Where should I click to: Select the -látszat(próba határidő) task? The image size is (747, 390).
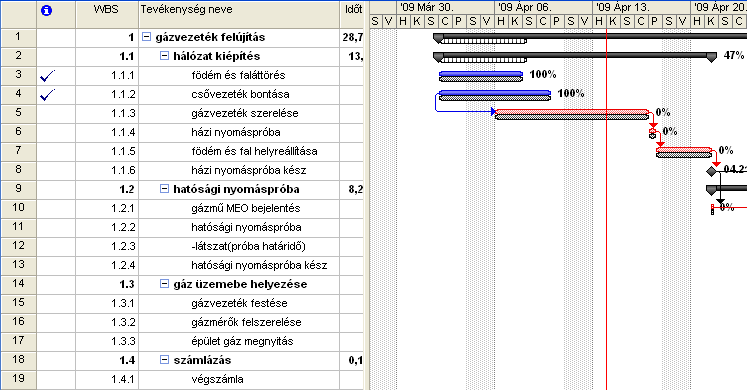click(248, 246)
